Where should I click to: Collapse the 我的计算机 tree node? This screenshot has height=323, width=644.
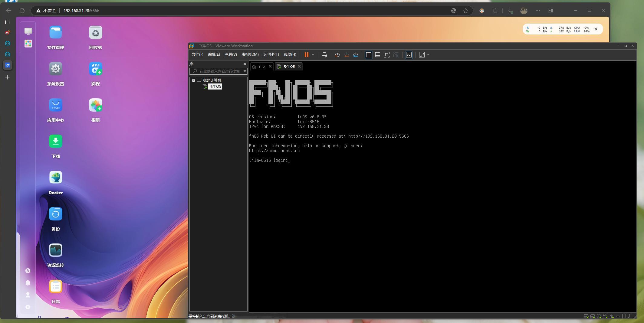pyautogui.click(x=194, y=80)
